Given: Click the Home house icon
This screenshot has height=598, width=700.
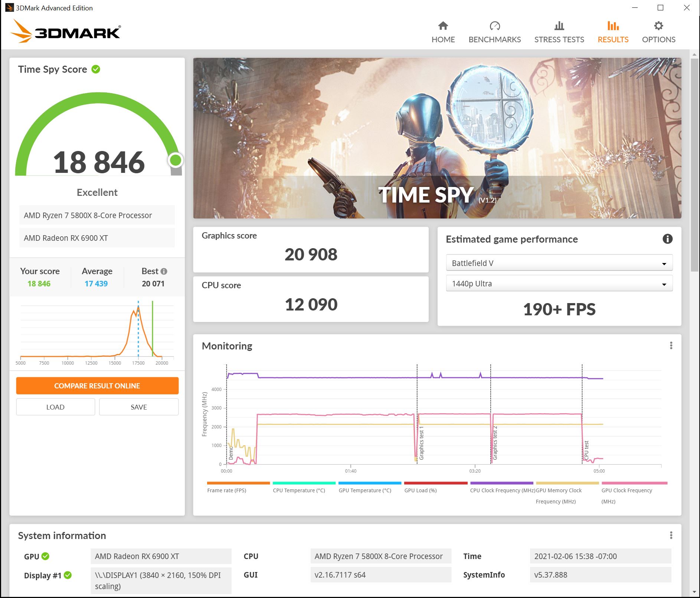Looking at the screenshot, I should pos(443,26).
